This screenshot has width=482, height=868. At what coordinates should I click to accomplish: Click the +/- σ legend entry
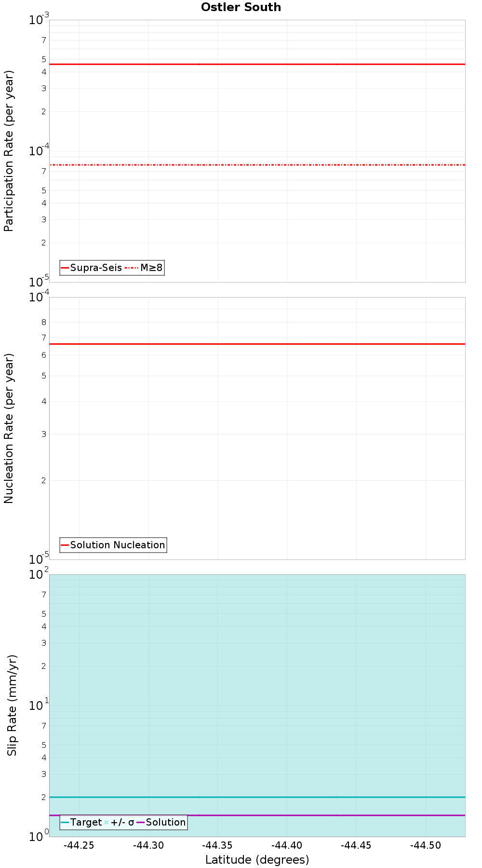coord(120,822)
